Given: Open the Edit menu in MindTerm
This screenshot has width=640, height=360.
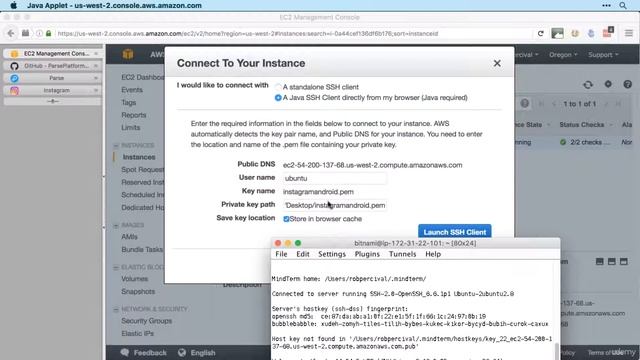Looking at the screenshot, I should tap(302, 254).
